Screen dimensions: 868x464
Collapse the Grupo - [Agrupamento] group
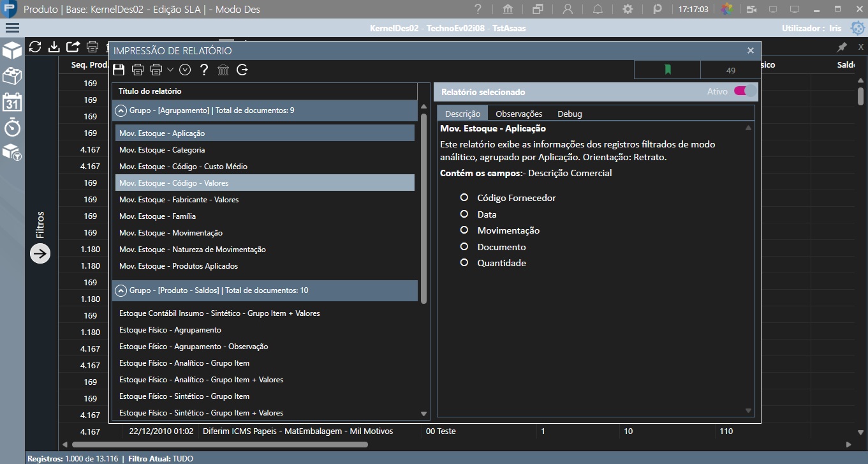121,110
